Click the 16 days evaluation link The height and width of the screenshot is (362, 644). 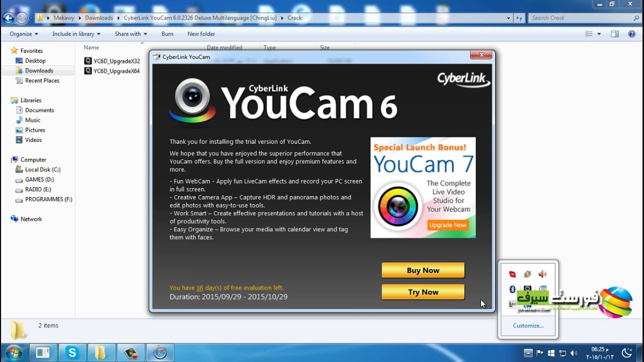click(200, 288)
